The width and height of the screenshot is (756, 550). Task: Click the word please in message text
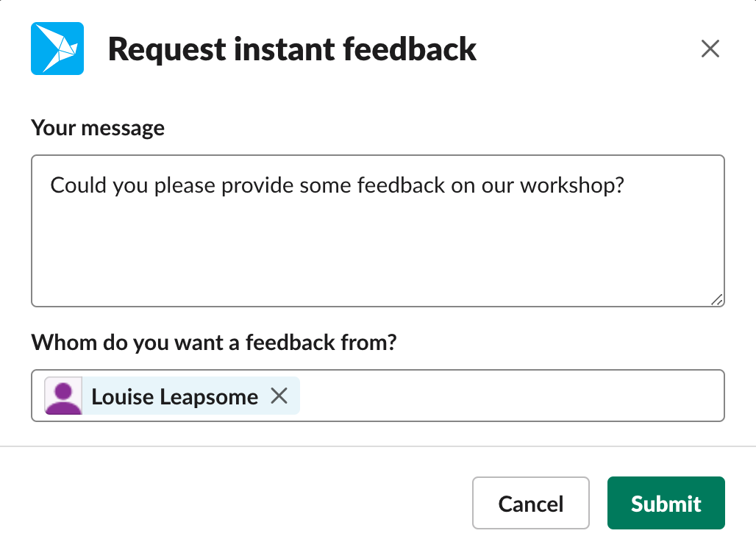pos(185,185)
